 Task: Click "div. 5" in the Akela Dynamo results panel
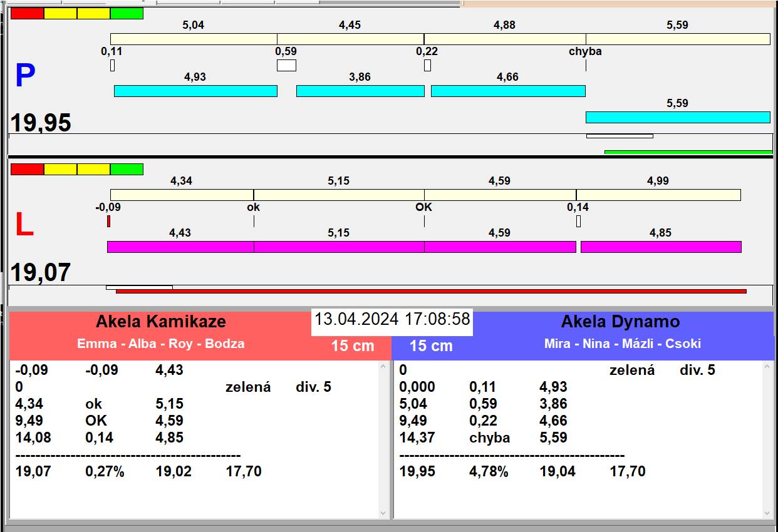tap(697, 370)
